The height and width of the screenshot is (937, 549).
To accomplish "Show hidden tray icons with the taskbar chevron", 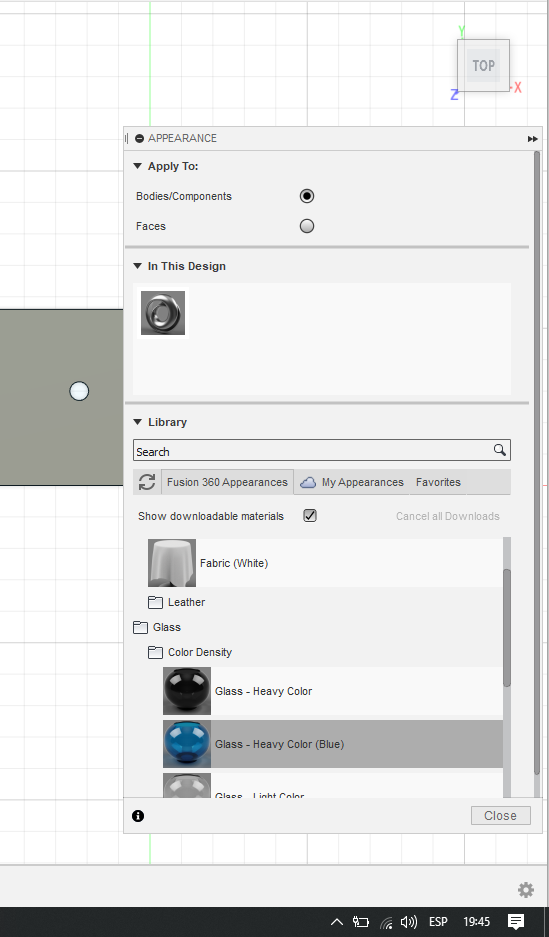I will tap(336, 921).
